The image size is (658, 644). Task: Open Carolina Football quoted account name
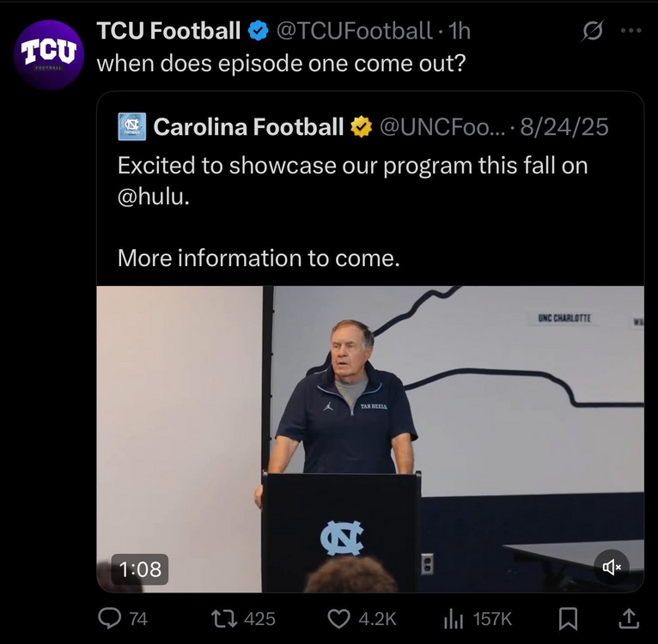click(x=248, y=127)
